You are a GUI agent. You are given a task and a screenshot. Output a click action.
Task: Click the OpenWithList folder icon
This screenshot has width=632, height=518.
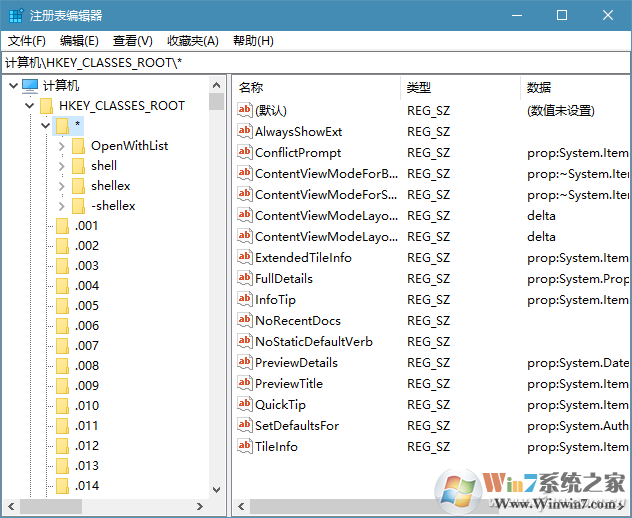(x=78, y=146)
